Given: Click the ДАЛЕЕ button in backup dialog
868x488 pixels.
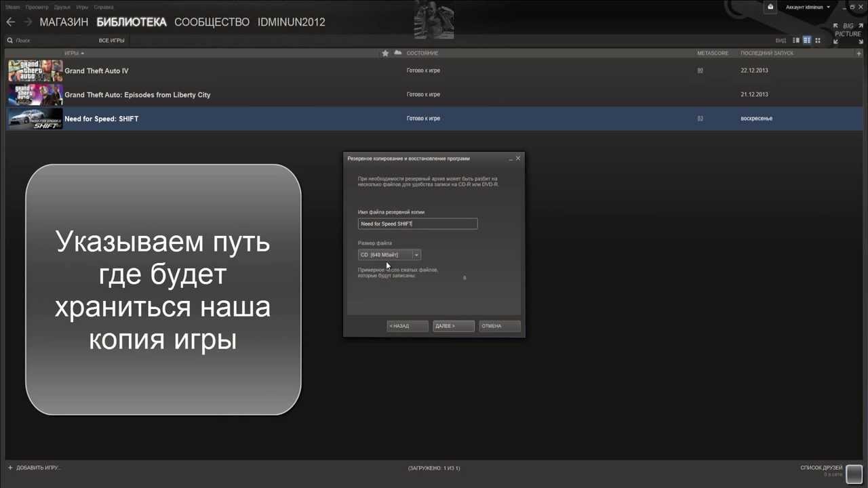Looking at the screenshot, I should tap(454, 326).
